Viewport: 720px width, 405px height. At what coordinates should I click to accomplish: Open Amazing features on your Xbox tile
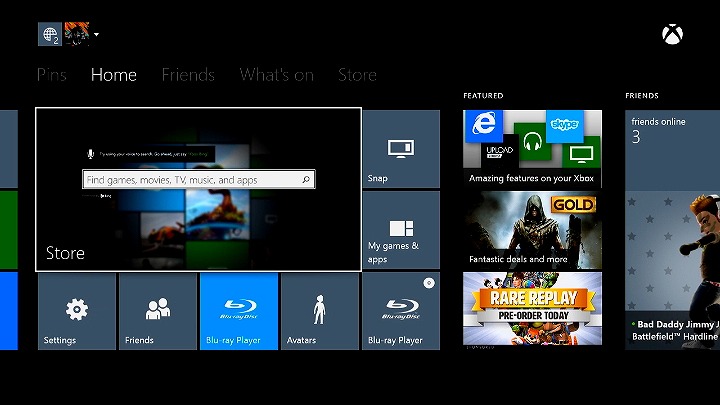pos(532,149)
